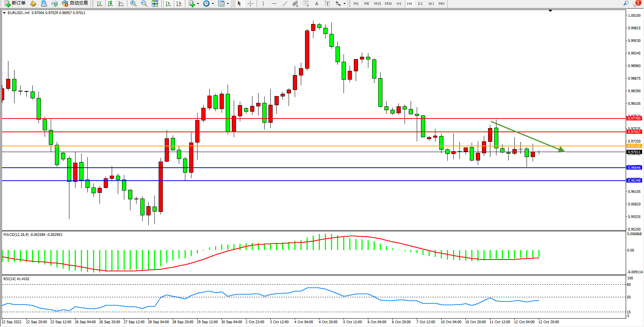Select the line chart icon
Screen dimensions: 644x327
pyautogui.click(x=121, y=3)
